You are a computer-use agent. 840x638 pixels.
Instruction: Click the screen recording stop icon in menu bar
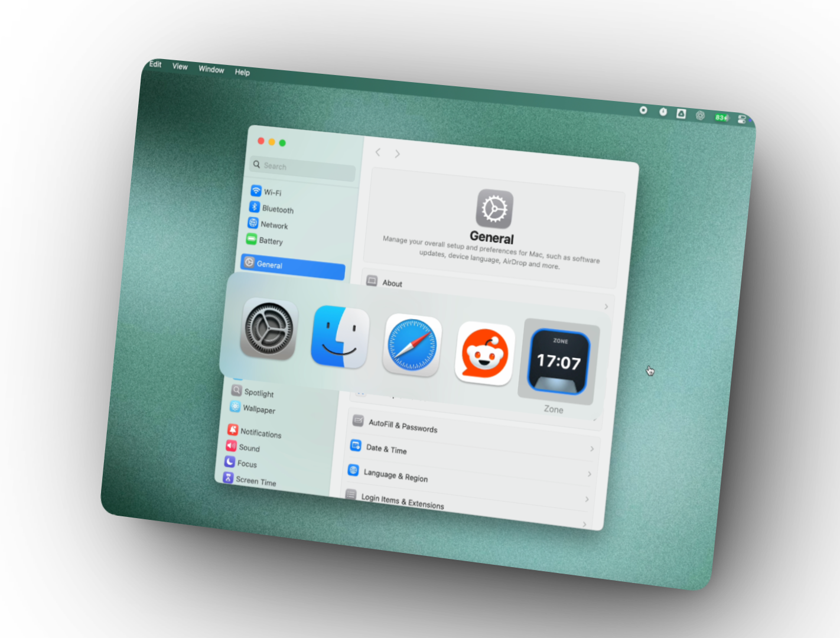pyautogui.click(x=643, y=110)
